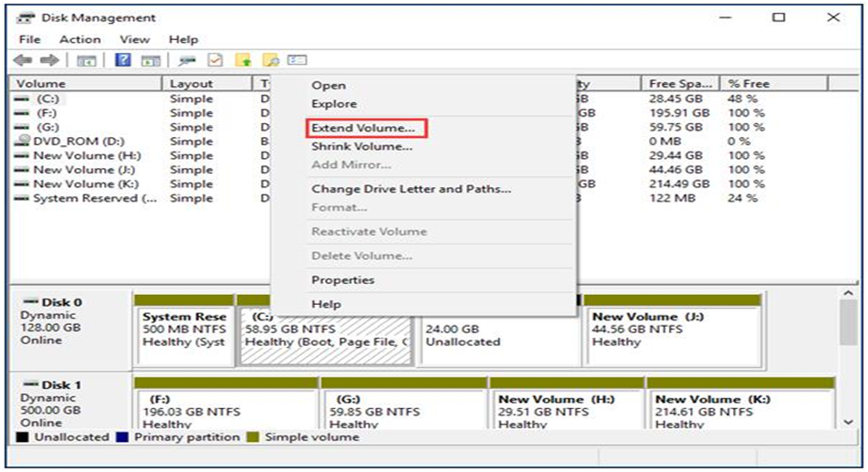The width and height of the screenshot is (868, 472).
Task: Toggle the Show/Hide Action Pane icon
Action: pyautogui.click(x=151, y=60)
